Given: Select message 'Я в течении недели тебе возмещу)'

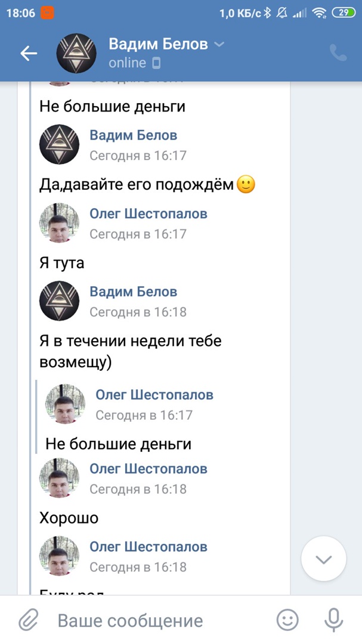Looking at the screenshot, I should point(130,351).
